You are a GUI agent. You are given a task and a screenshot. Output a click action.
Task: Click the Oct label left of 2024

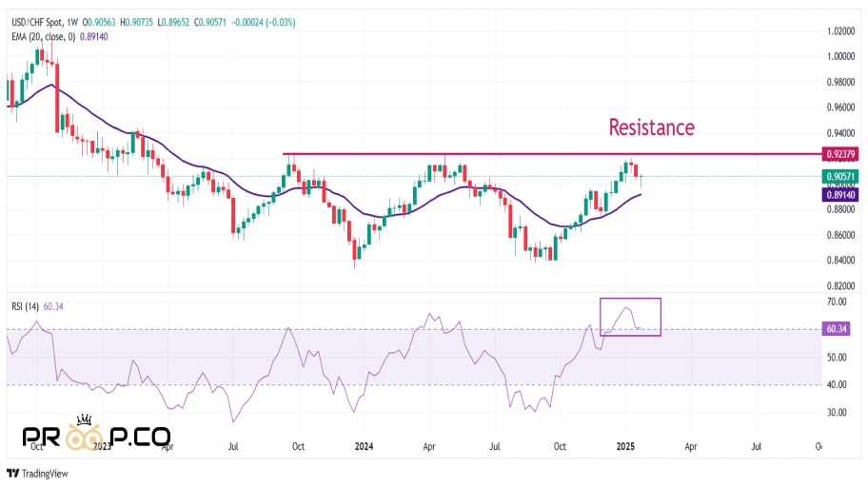point(299,446)
